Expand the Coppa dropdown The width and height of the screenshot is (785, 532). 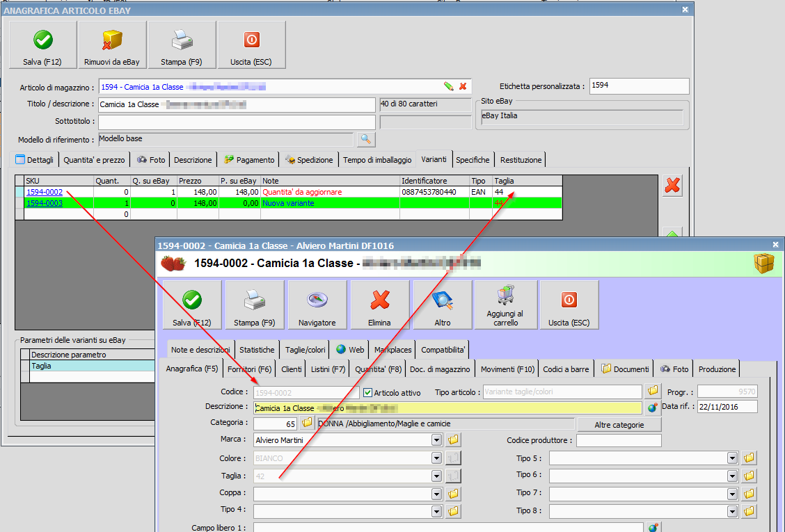coord(436,494)
